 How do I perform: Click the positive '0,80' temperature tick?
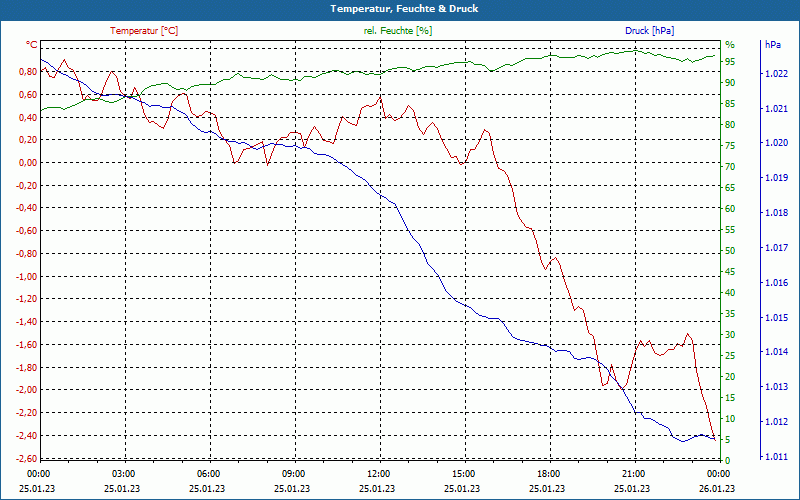(29, 71)
